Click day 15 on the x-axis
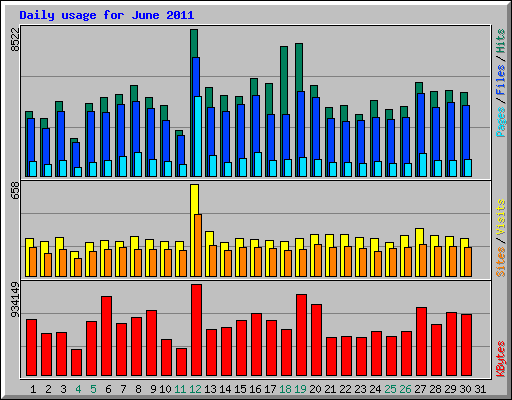This screenshot has height=400, width=512. (x=240, y=389)
